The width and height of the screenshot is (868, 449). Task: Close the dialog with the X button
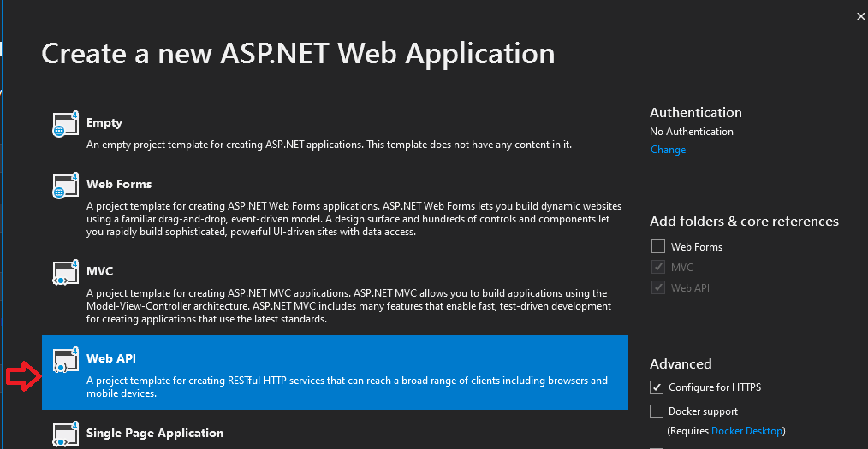860,16
